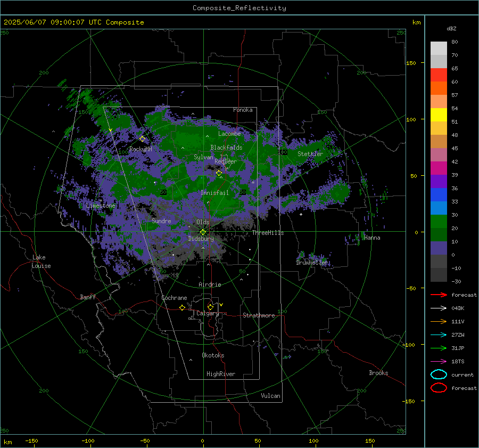Select the red forecast ellipse icon
This screenshot has height=448, width=479.
click(x=439, y=388)
